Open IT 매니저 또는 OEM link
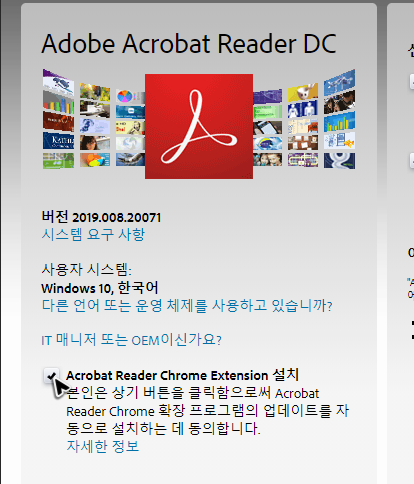This screenshot has width=414, height=484. [x=131, y=340]
